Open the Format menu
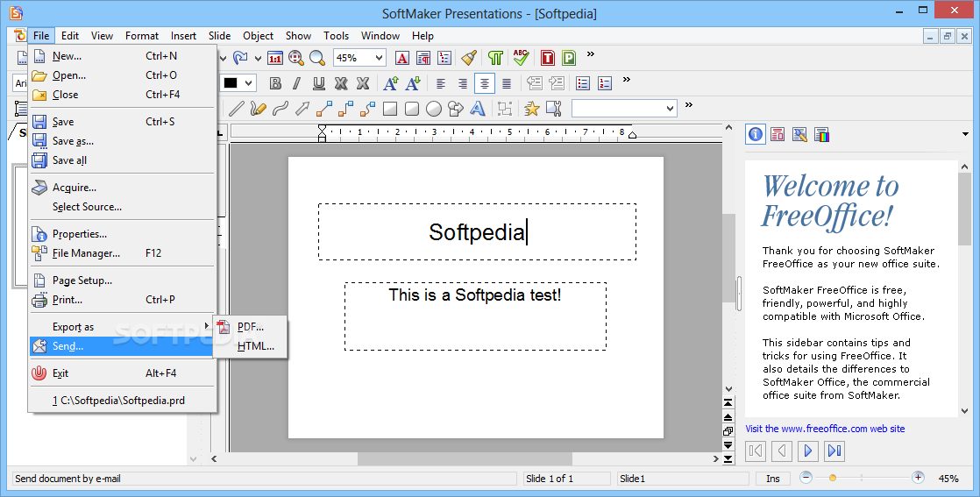This screenshot has width=980, height=497. (x=142, y=36)
